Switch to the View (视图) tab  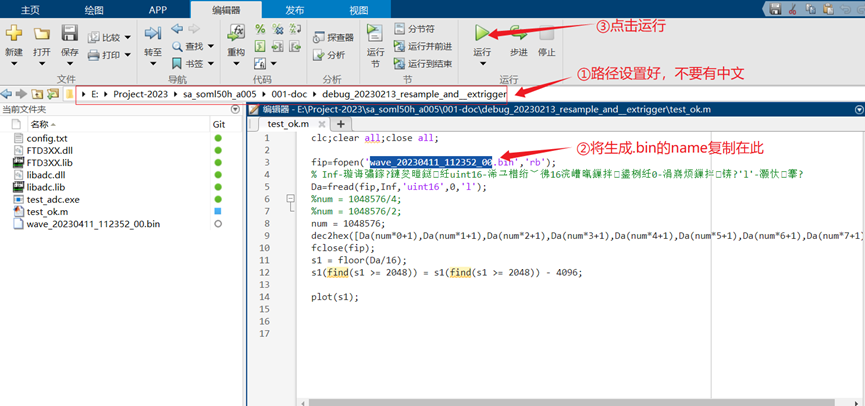coord(359,10)
